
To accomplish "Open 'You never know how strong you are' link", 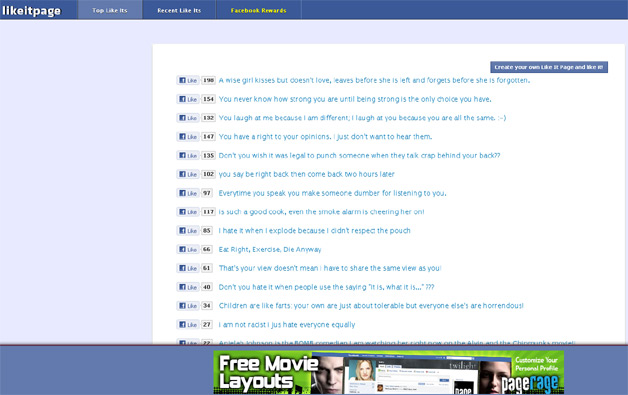I will pyautogui.click(x=355, y=99).
